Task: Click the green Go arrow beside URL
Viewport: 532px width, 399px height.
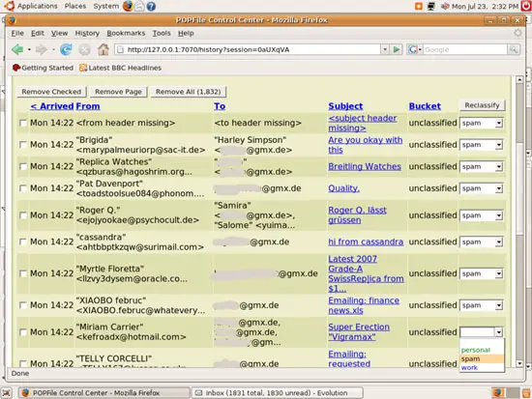Action: [397, 49]
